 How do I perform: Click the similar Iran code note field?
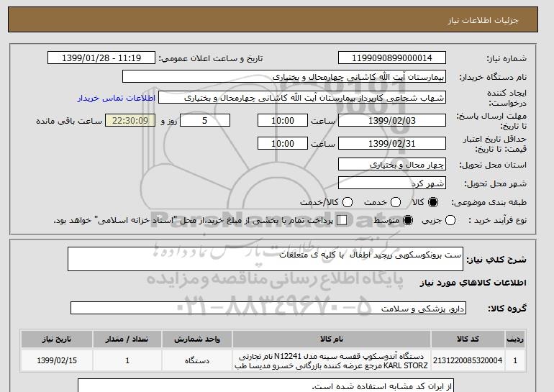(x=265, y=386)
